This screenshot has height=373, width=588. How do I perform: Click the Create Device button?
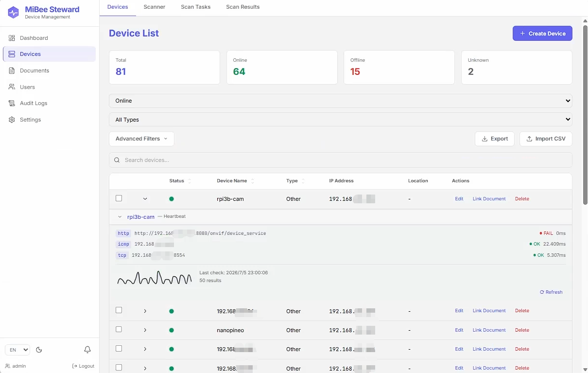(542, 34)
